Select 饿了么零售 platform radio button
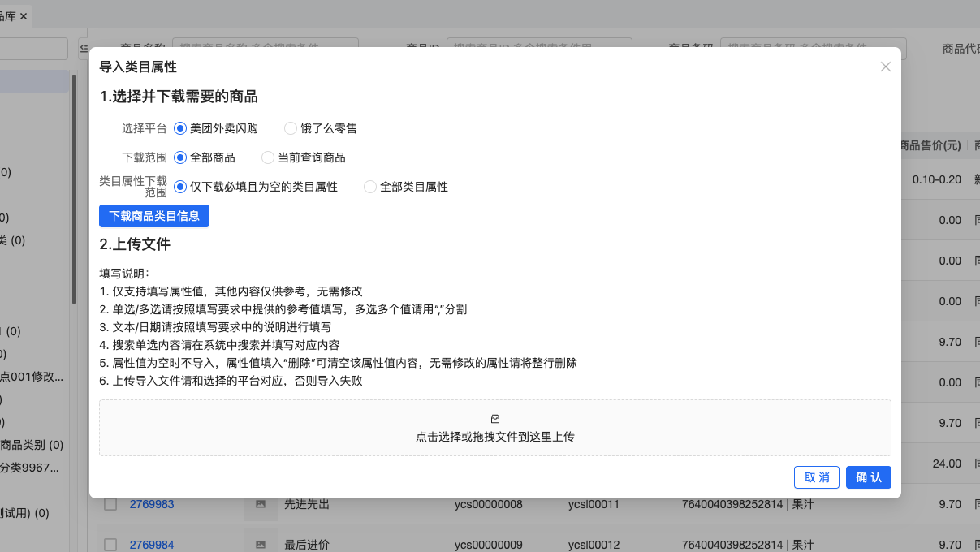This screenshot has height=552, width=980. pyautogui.click(x=291, y=128)
